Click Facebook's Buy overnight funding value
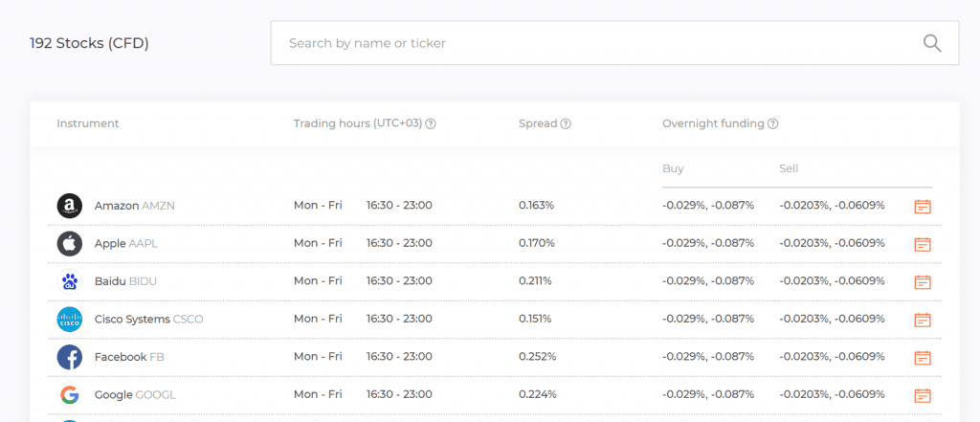This screenshot has height=422, width=980. tap(708, 357)
